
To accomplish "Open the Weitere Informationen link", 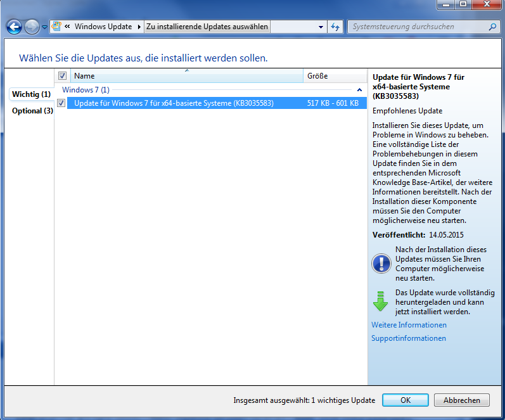I will 409,325.
